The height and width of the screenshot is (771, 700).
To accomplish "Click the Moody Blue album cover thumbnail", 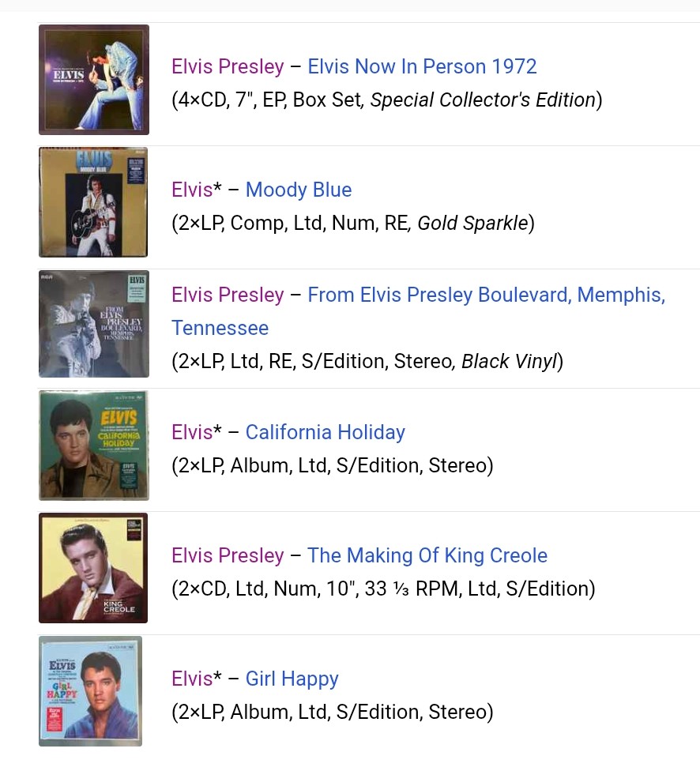I will click(x=94, y=202).
